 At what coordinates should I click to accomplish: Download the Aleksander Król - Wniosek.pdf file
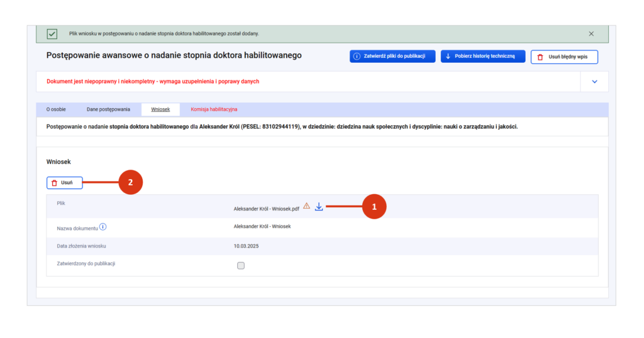[319, 207]
